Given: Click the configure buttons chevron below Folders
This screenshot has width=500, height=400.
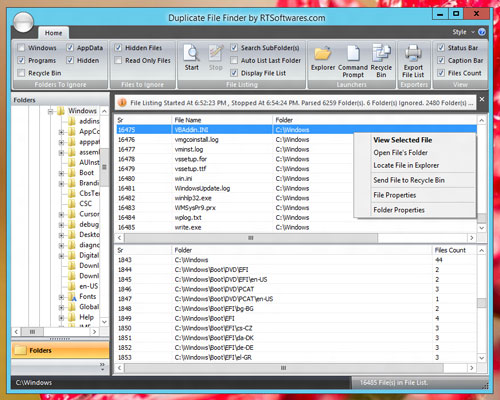Looking at the screenshot, I should point(102,366).
